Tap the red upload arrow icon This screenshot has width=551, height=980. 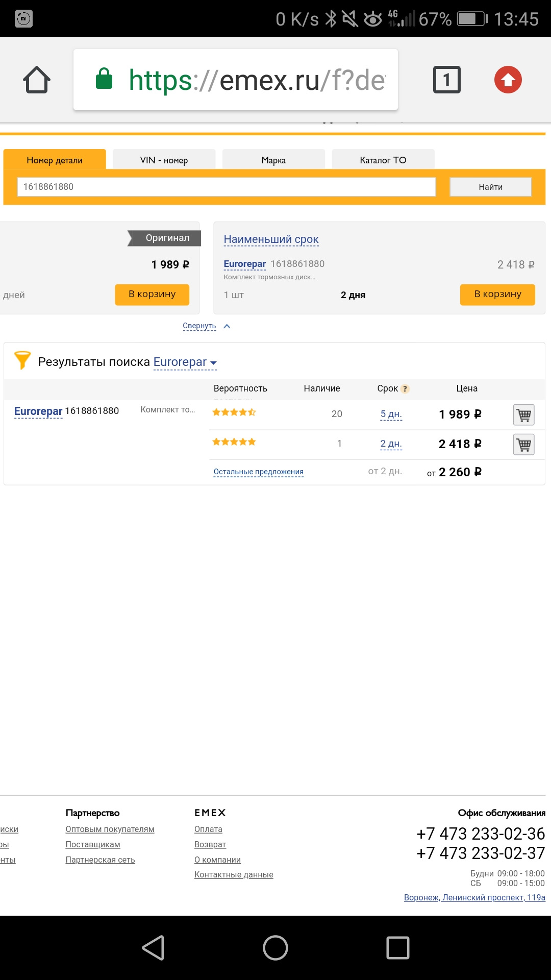(508, 80)
